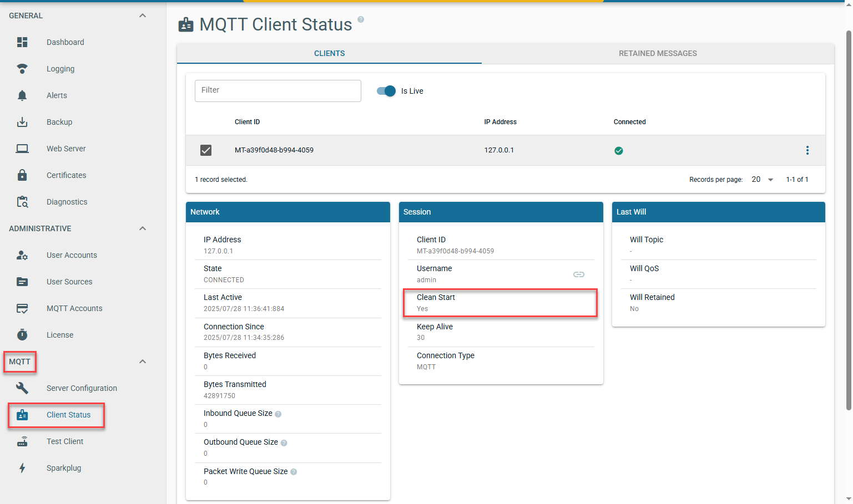Screen dimensions: 853x504
Task: Click the Server Configuration wrench icon
Action: 22,388
